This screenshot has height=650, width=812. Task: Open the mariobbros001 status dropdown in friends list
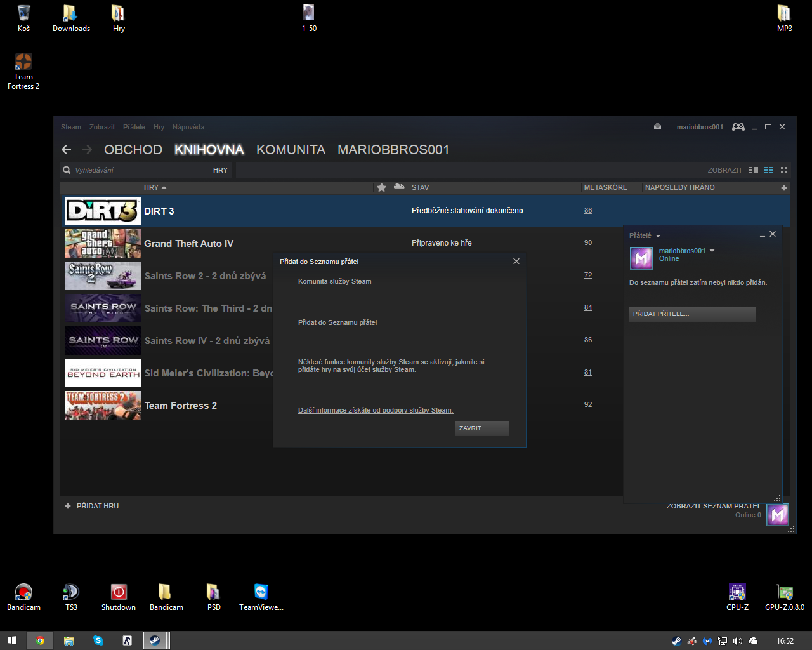tap(712, 251)
